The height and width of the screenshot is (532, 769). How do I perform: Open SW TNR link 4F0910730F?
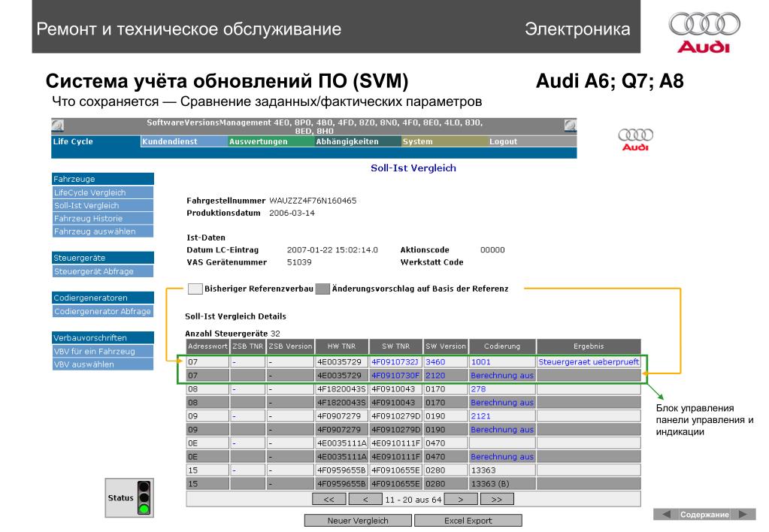395,376
